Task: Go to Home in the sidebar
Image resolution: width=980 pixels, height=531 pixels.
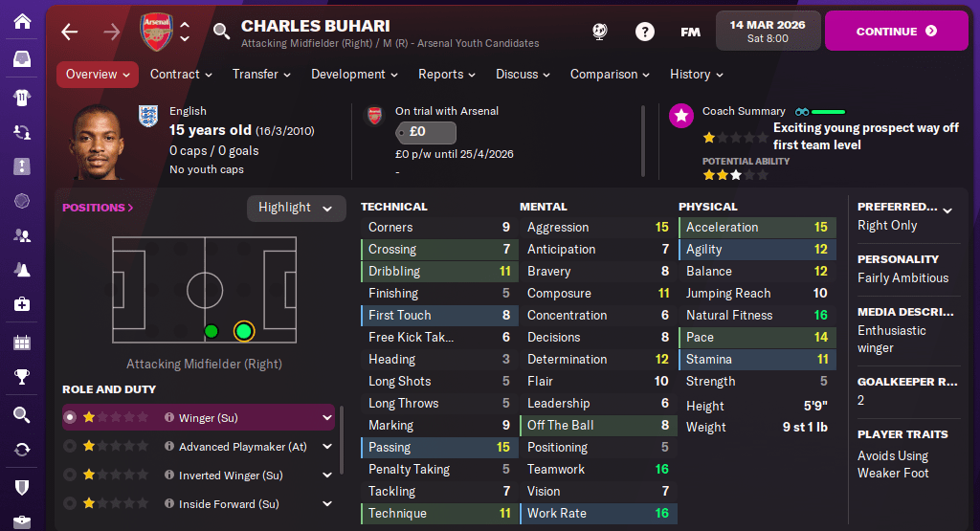Action: (x=22, y=21)
